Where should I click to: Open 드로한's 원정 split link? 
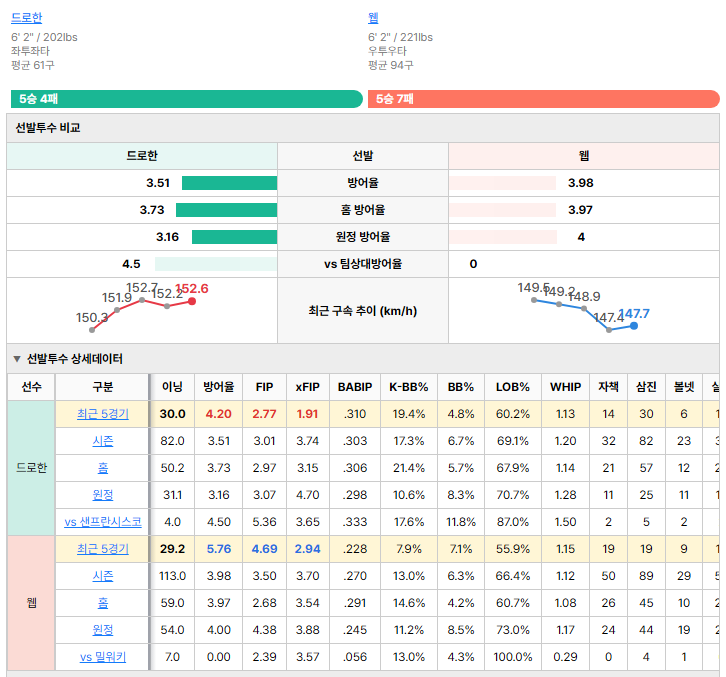(x=103, y=495)
